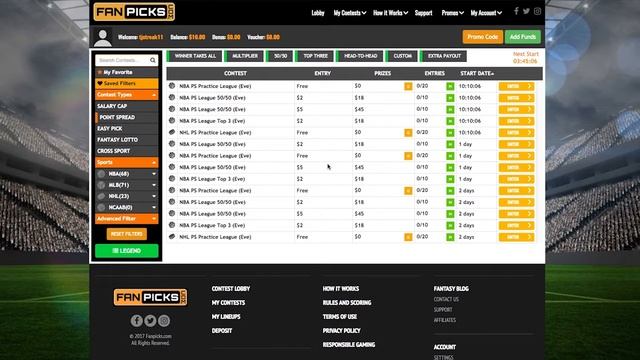Open Rules and Scoring footer link
The height and width of the screenshot is (360, 640).
tap(347, 302)
